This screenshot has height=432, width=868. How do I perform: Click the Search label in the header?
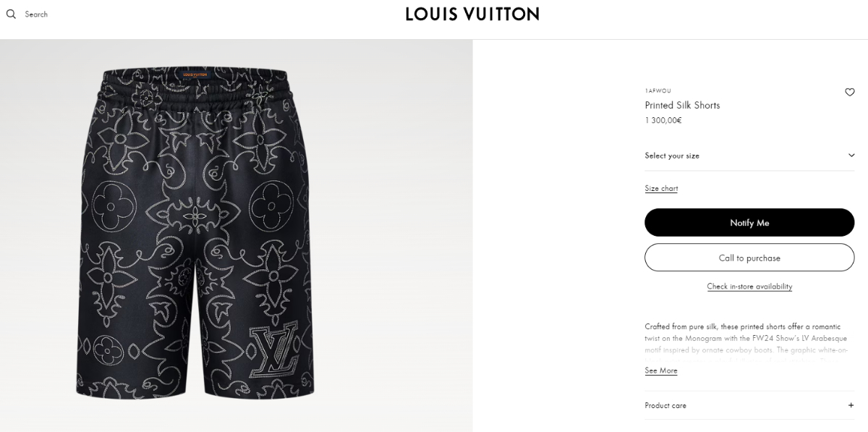36,14
